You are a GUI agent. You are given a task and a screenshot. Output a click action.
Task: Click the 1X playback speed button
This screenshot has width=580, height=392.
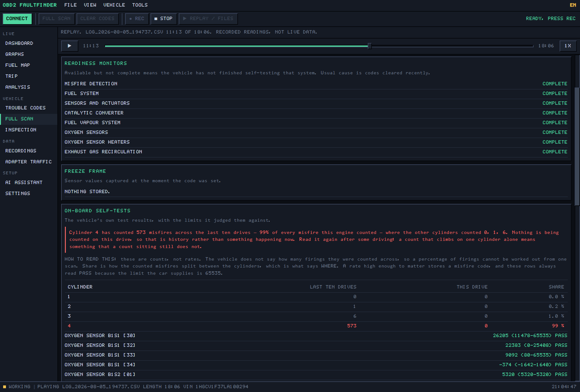[568, 46]
